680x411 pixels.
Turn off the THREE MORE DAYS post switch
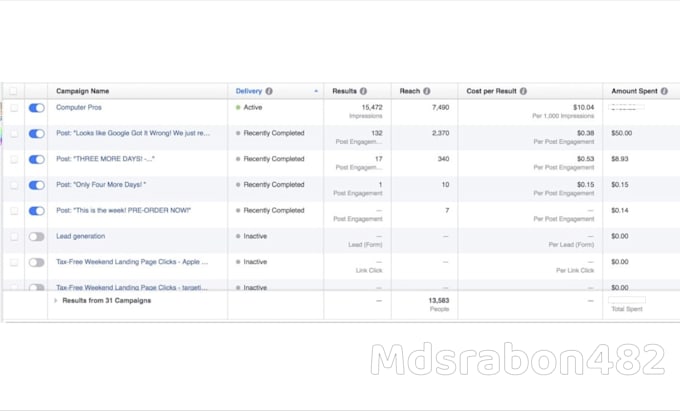(36, 160)
